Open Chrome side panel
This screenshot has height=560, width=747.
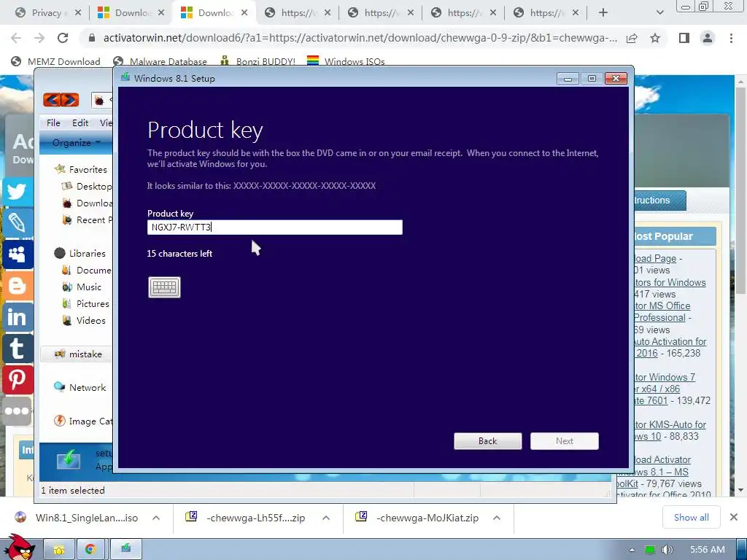point(684,38)
